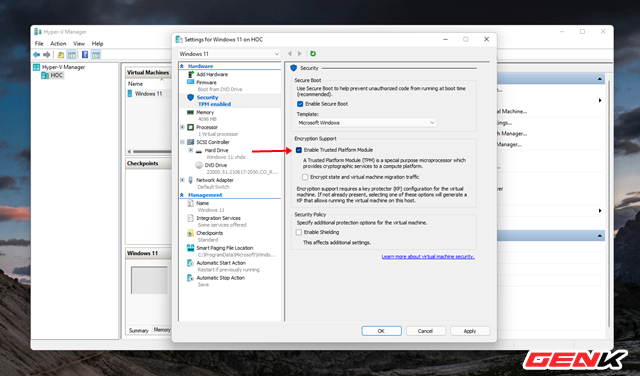Toggle Enable Secure Boot checkbox
The image size is (640, 376).
[300, 104]
